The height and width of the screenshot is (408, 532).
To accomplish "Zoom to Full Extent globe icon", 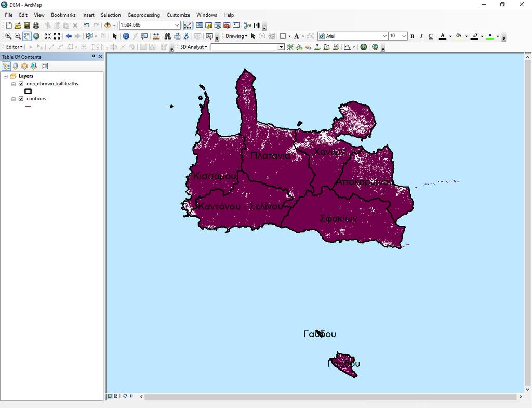I will [36, 36].
